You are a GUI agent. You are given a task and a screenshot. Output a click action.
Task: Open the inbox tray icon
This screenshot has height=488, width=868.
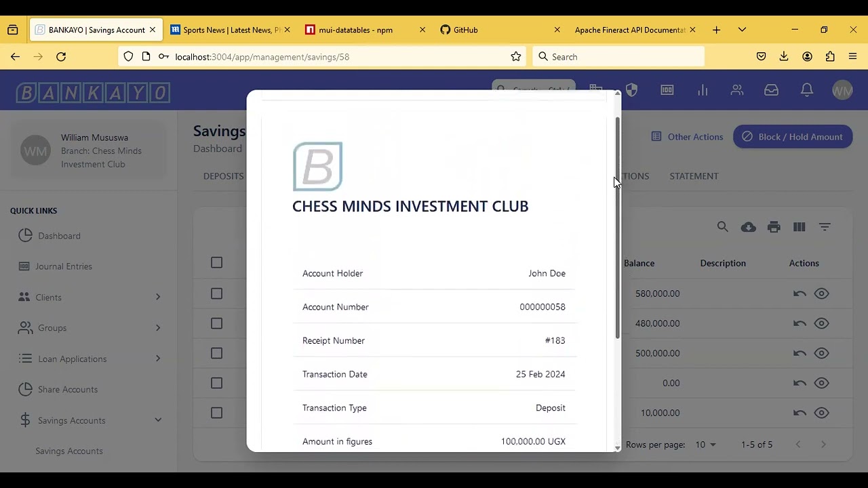(771, 90)
